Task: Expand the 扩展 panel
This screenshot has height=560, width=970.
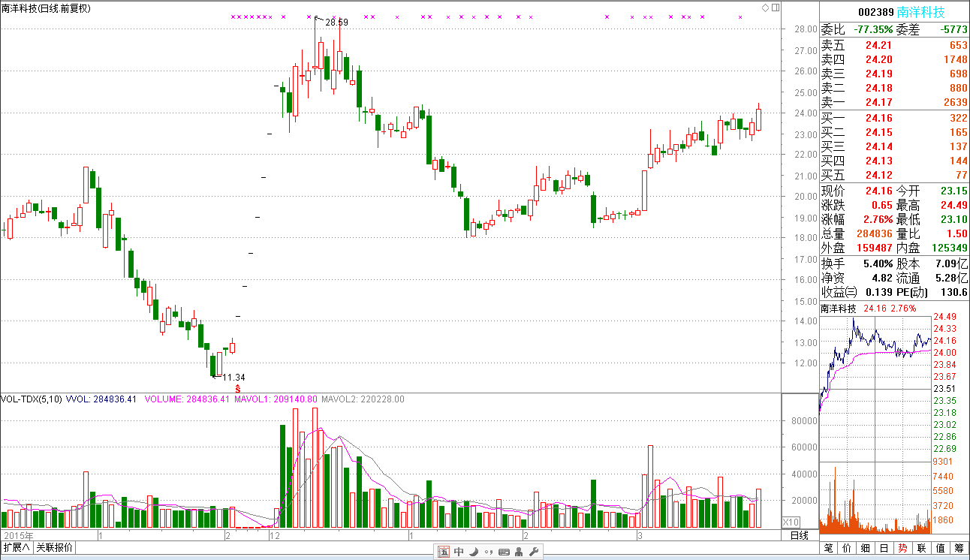Action: click(x=16, y=547)
